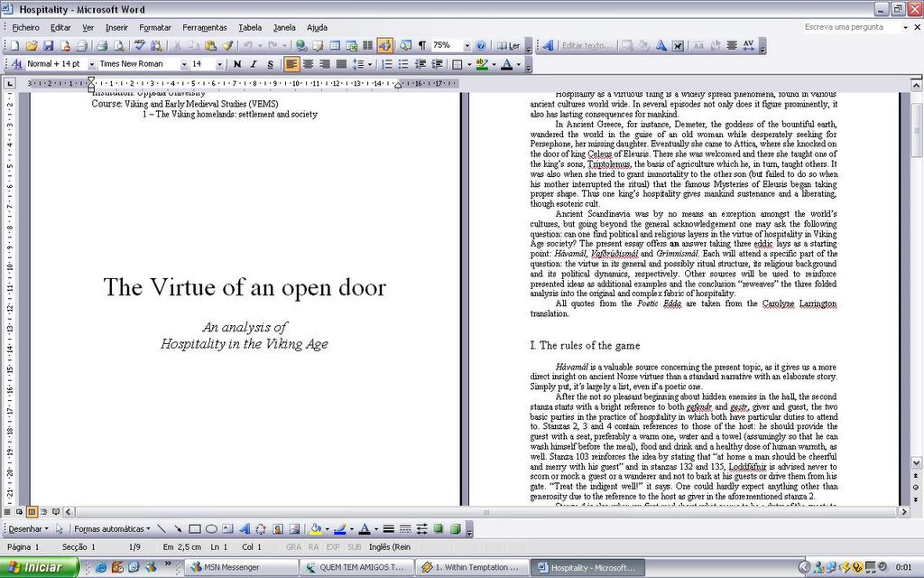
Task: Open the Word Help question-mark icon
Action: [481, 45]
